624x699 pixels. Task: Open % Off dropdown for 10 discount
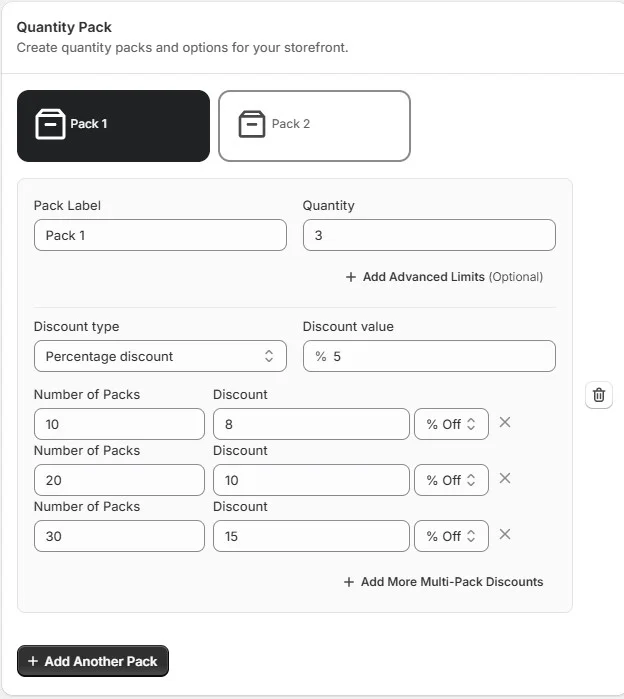(451, 480)
